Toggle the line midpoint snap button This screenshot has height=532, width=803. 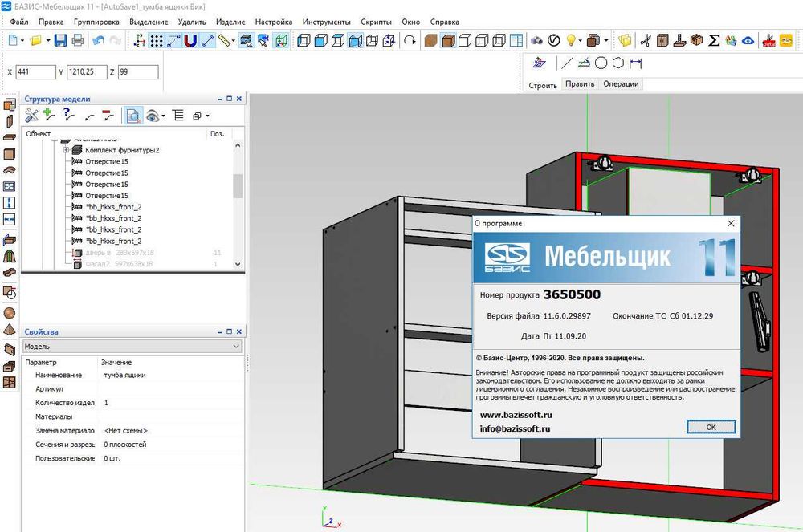[x=207, y=40]
